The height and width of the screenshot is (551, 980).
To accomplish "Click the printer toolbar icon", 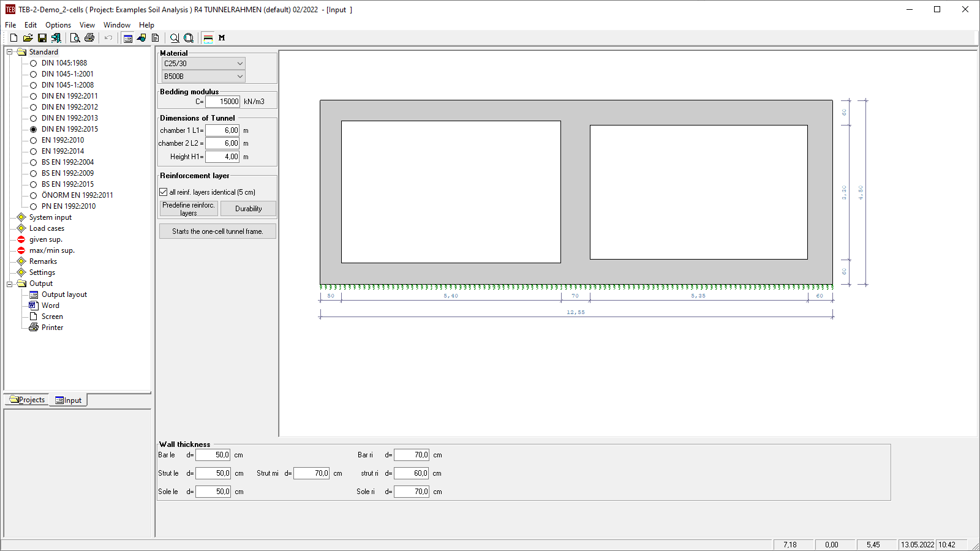I will click(x=89, y=38).
